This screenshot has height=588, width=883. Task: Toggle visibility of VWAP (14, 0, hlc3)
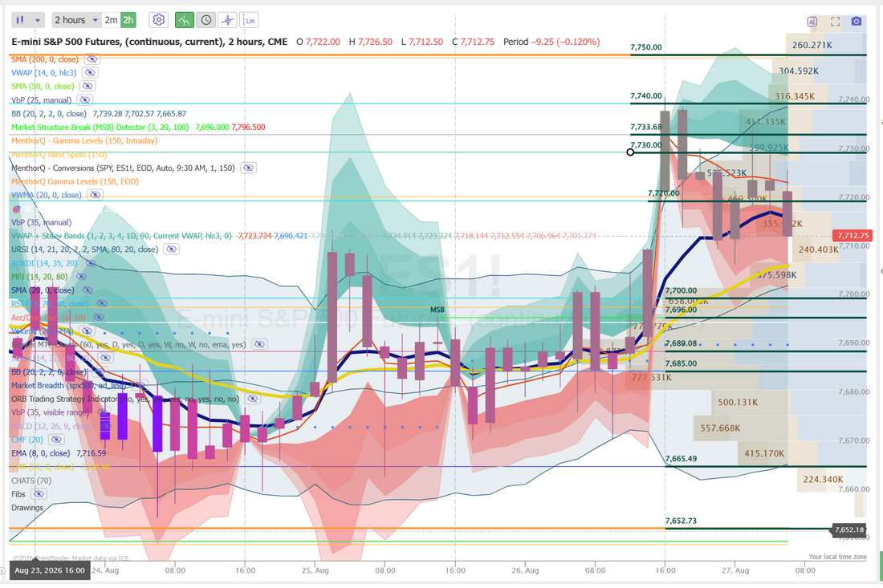point(90,72)
